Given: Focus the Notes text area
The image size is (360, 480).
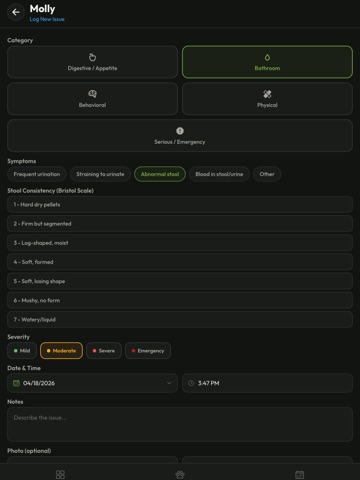Looking at the screenshot, I should pos(180,424).
